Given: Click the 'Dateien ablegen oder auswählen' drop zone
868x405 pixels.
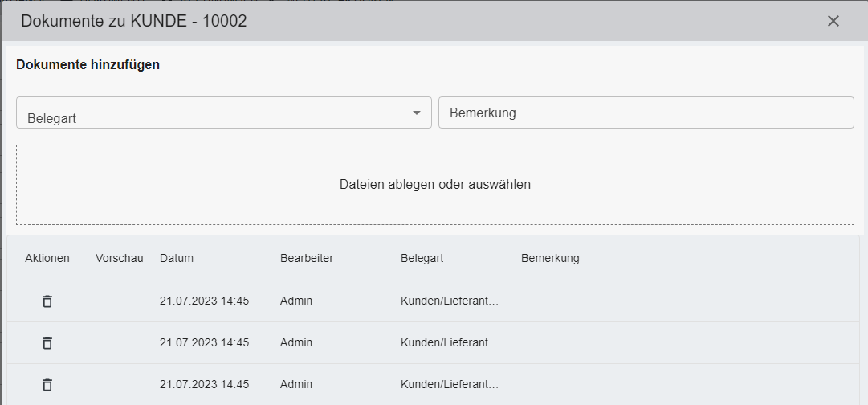Looking at the screenshot, I should (x=434, y=185).
